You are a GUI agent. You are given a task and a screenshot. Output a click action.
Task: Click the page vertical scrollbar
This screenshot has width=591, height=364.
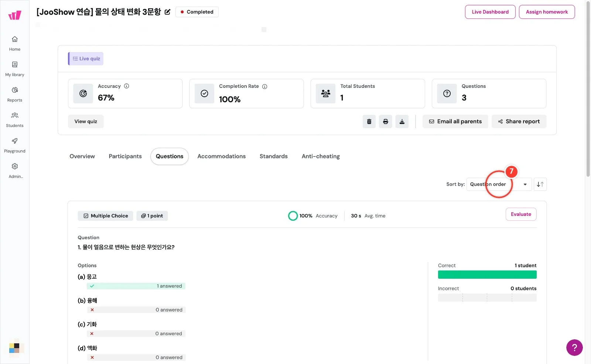(588, 89)
